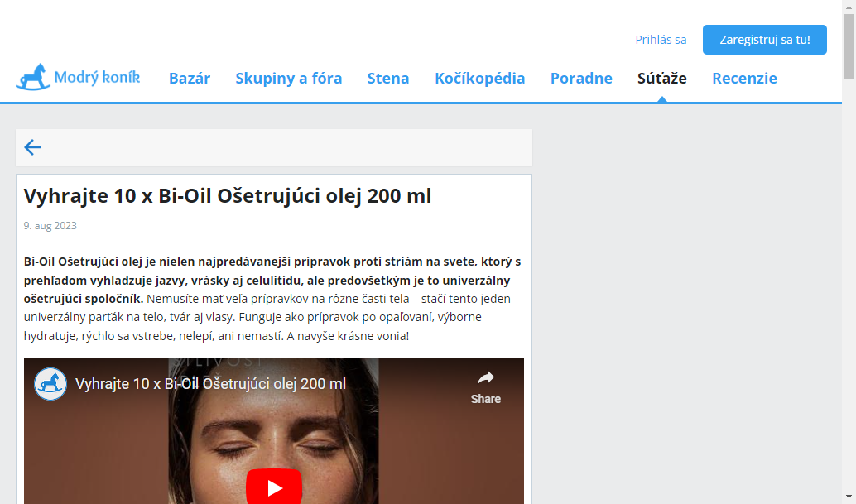Open the Bazár section
This screenshot has height=504, width=856.
pyautogui.click(x=190, y=79)
